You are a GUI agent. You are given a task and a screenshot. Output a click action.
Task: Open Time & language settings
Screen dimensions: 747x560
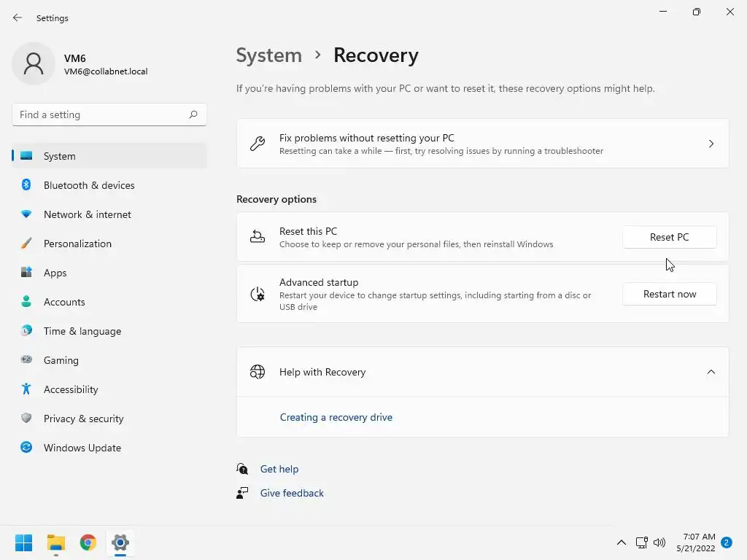coord(82,331)
